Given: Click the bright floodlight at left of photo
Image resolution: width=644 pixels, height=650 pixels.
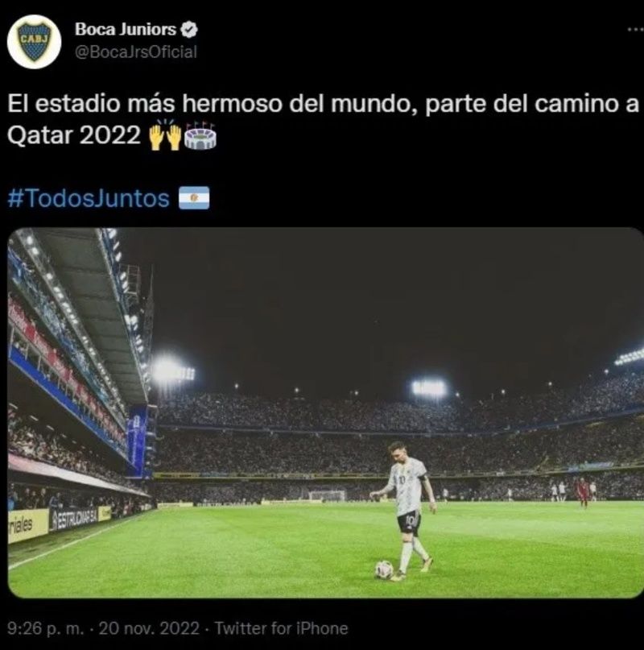Looking at the screenshot, I should click(x=171, y=371).
